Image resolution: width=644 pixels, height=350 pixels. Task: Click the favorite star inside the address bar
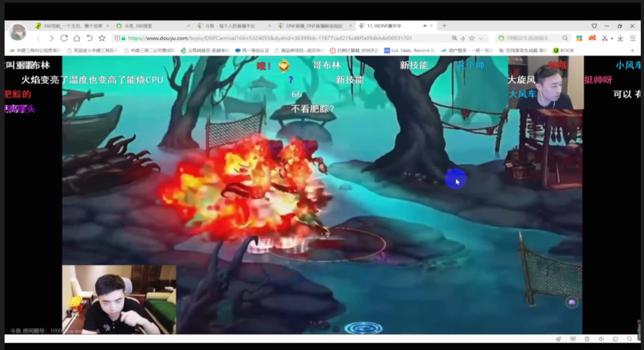(472, 38)
